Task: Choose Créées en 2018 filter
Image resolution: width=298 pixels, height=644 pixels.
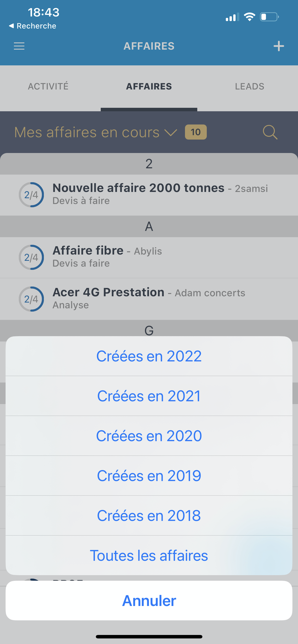Action: 149,516
